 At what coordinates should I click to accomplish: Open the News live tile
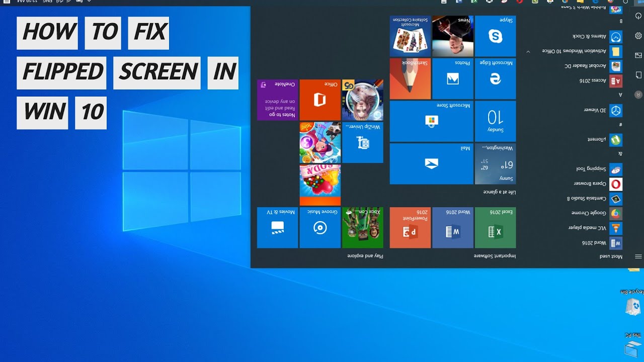coord(453,36)
